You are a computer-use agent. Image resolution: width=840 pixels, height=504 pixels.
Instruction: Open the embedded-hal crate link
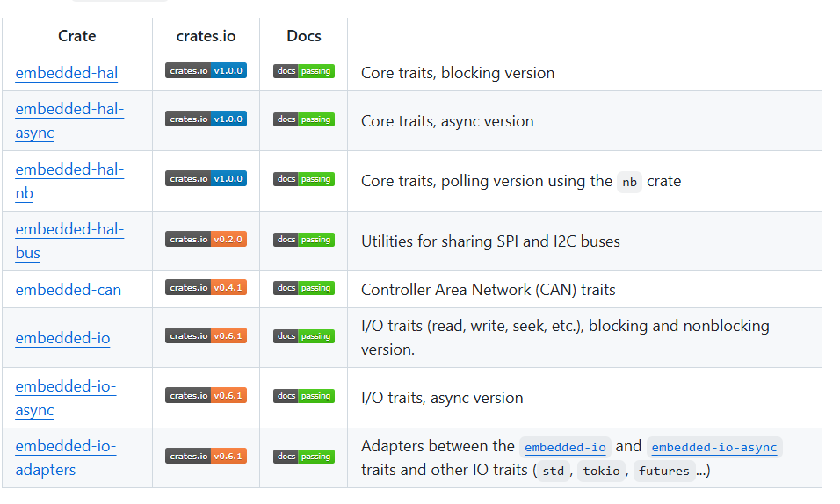(67, 73)
